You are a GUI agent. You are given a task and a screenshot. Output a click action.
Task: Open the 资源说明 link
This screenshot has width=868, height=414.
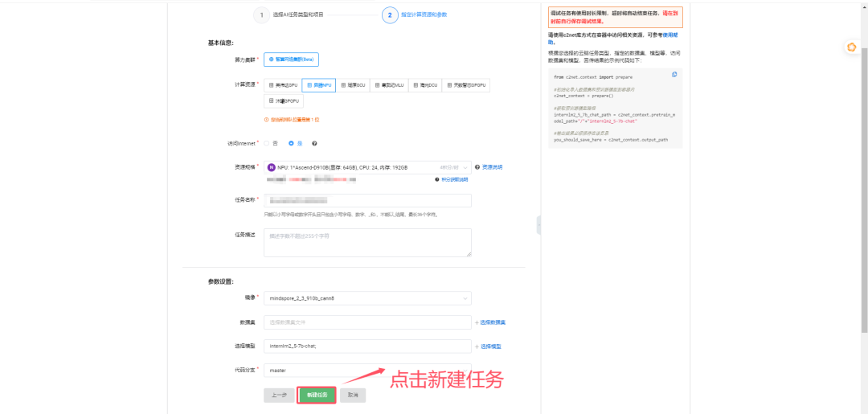492,167
